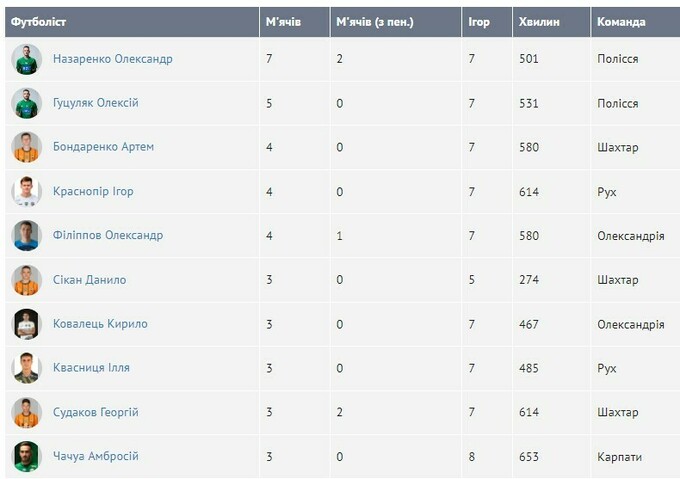
Task: Select Філіппов Олександр's avatar image
Action: [x=26, y=236]
